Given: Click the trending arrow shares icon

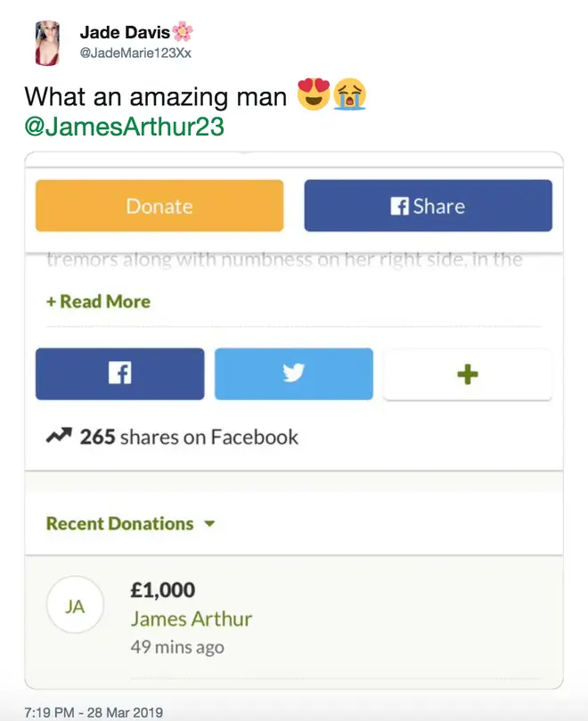Looking at the screenshot, I should pos(59,436).
